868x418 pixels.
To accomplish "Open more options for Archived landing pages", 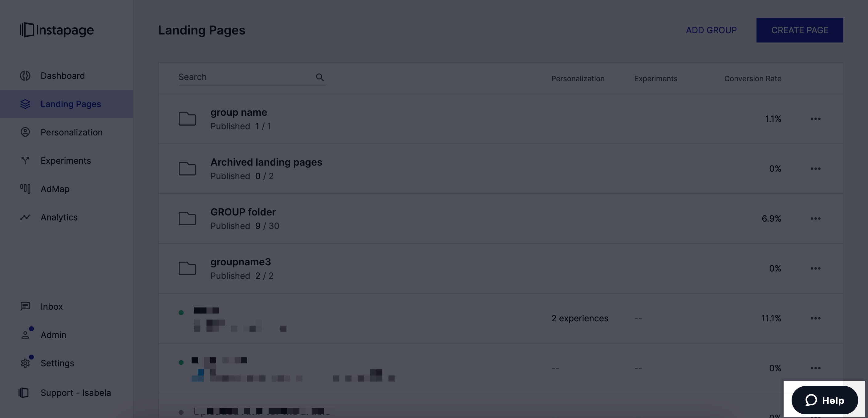I will point(815,169).
